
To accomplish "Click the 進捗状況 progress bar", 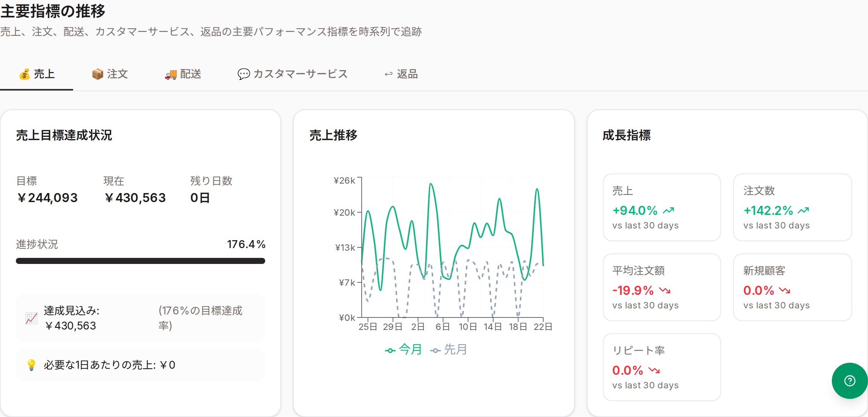I will pyautogui.click(x=141, y=261).
